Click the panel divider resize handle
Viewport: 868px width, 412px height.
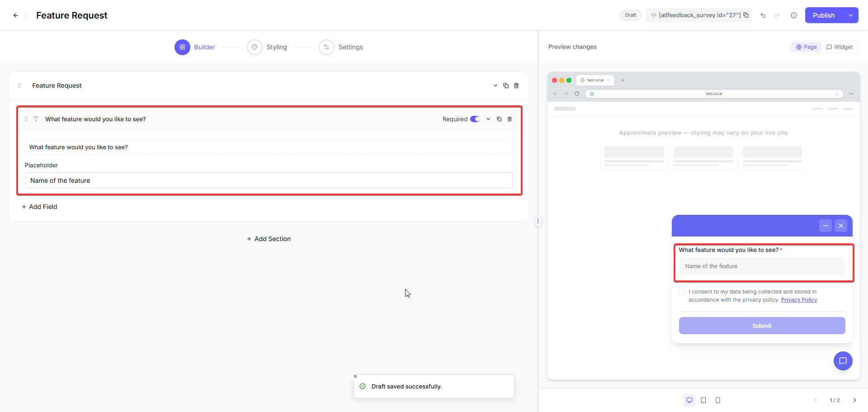tap(538, 222)
